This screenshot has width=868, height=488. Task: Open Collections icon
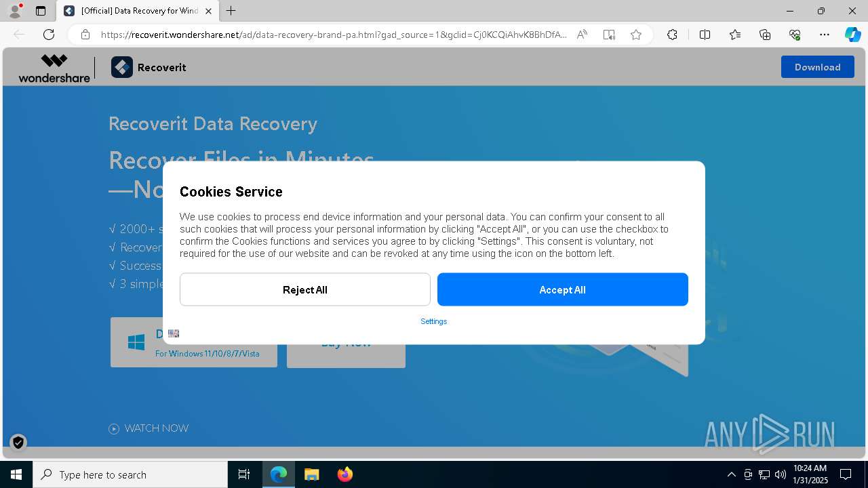point(765,35)
